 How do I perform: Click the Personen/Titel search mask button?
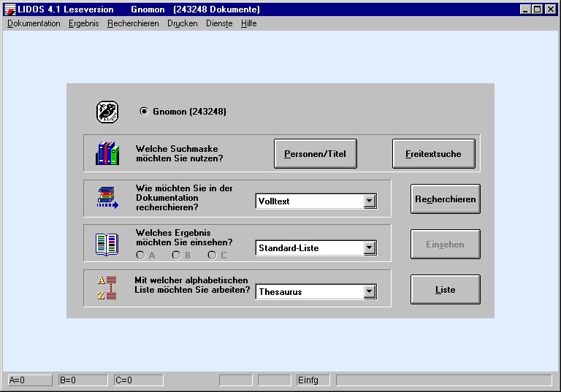(x=316, y=154)
